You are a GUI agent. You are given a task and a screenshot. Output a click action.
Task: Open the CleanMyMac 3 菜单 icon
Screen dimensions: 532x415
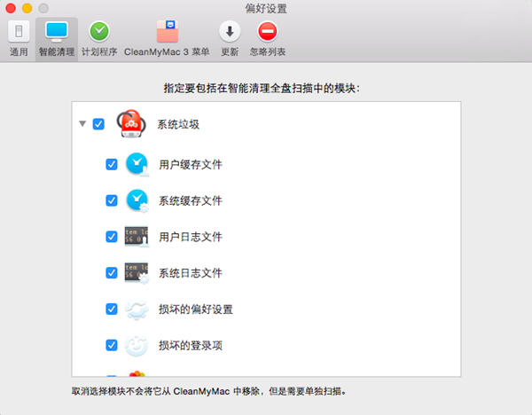(168, 31)
